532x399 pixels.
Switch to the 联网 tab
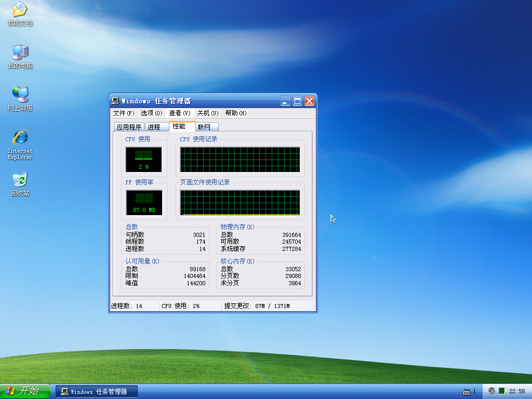207,127
